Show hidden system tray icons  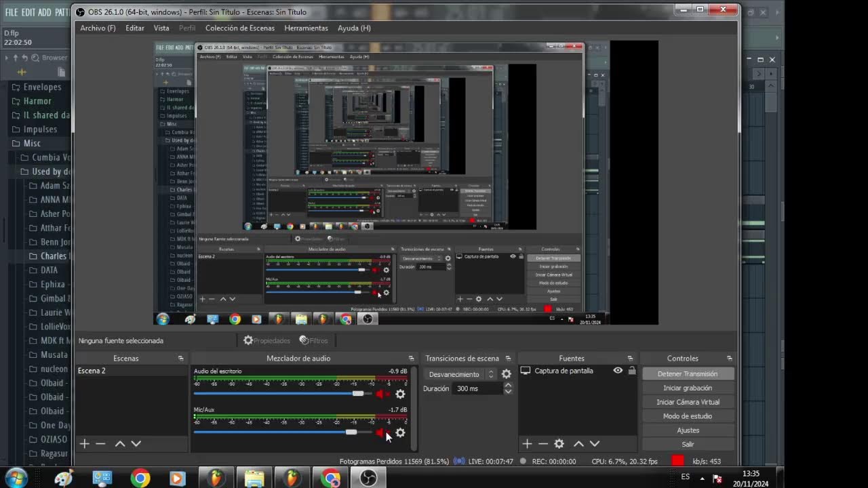(x=702, y=478)
